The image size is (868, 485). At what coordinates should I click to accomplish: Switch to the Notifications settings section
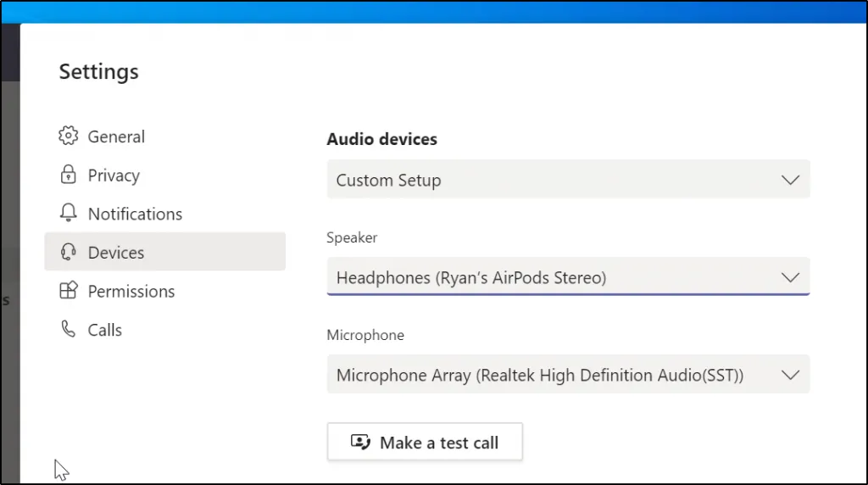(x=135, y=214)
